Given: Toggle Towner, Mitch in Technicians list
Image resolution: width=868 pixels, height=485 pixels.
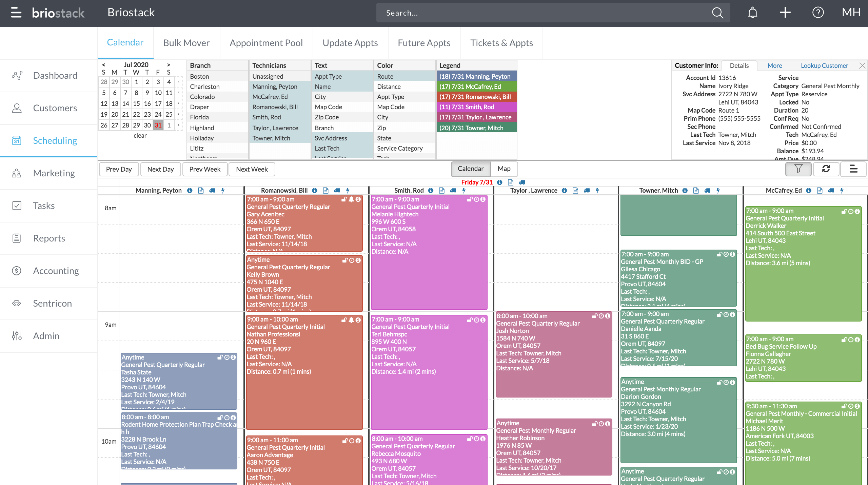Looking at the screenshot, I should pyautogui.click(x=280, y=138).
